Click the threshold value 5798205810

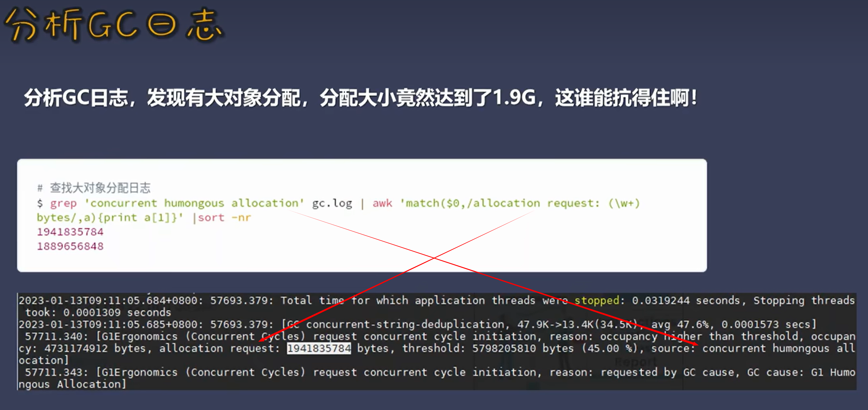(x=504, y=348)
